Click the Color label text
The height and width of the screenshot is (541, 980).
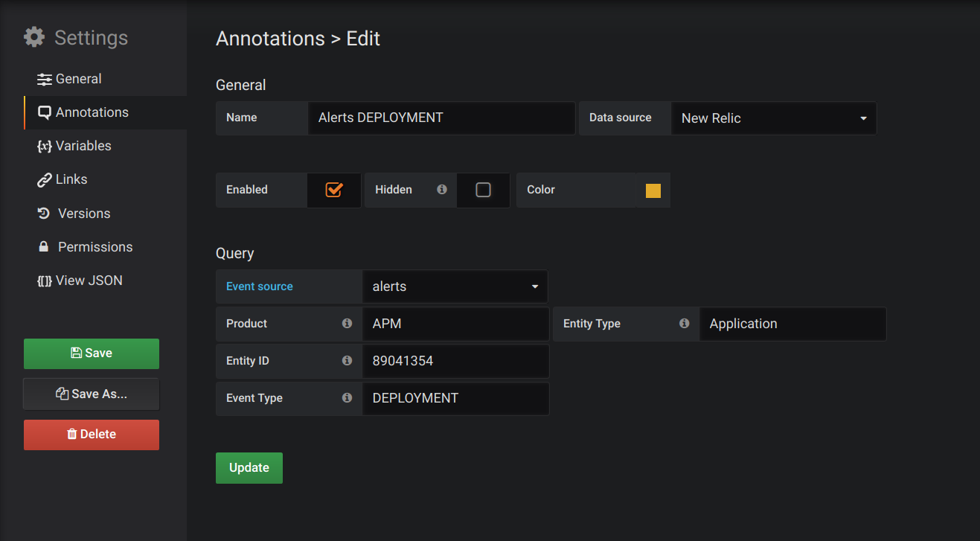click(x=541, y=190)
